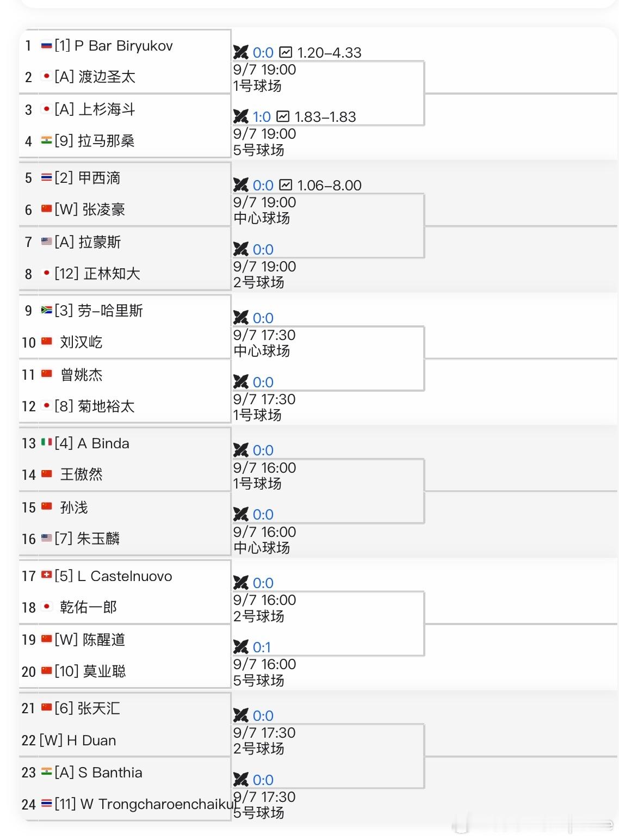Viewport: 619px width, 840px height.
Task: Open the 0:0 score for 甲西滴's match
Action: tap(263, 186)
